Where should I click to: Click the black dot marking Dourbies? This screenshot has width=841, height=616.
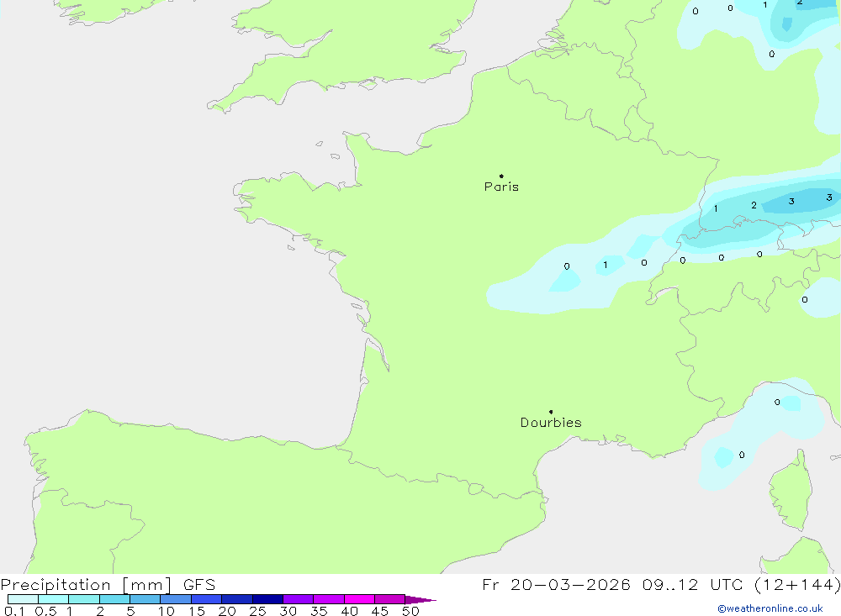pyautogui.click(x=551, y=412)
